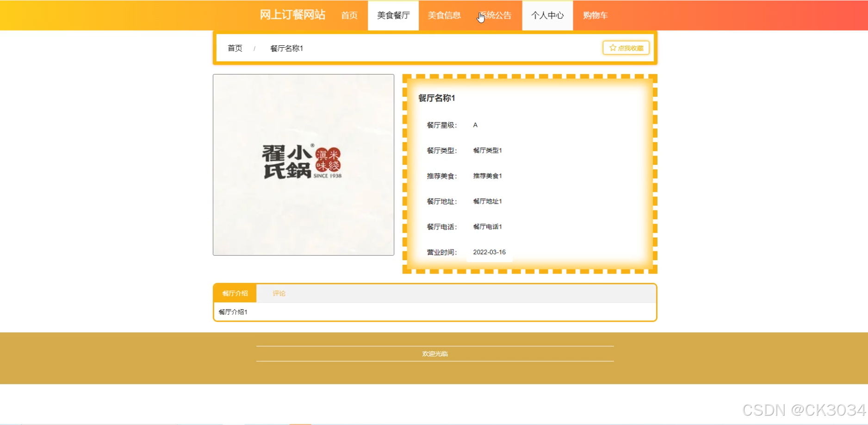Image resolution: width=868 pixels, height=425 pixels.
Task: Click the 餐厅电话 label
Action: 441,227
